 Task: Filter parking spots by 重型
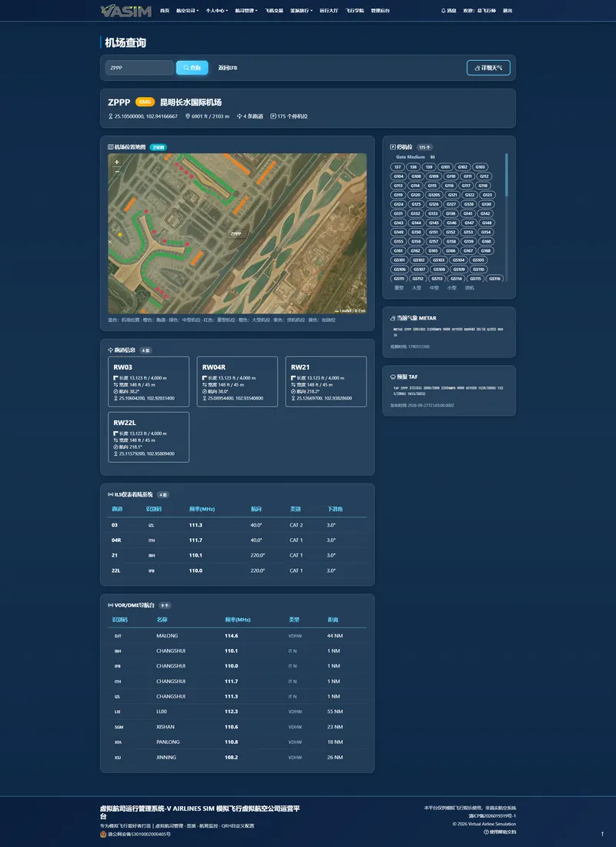pos(399,288)
